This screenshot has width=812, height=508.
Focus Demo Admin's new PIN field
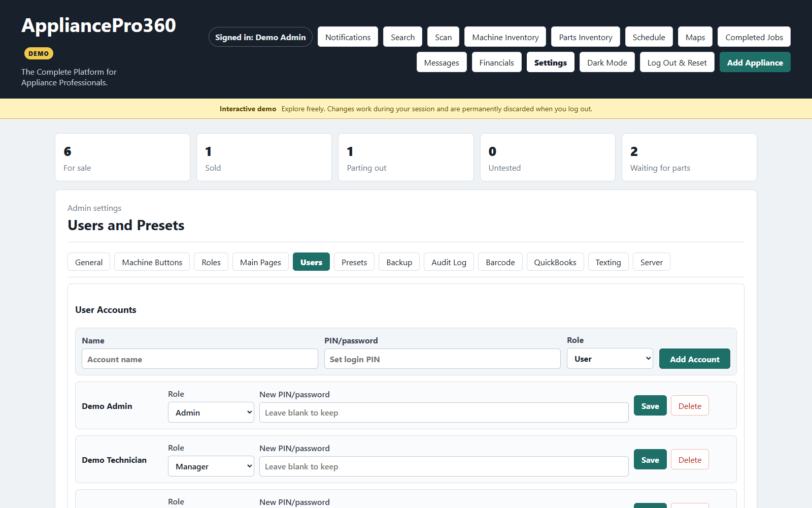point(444,412)
